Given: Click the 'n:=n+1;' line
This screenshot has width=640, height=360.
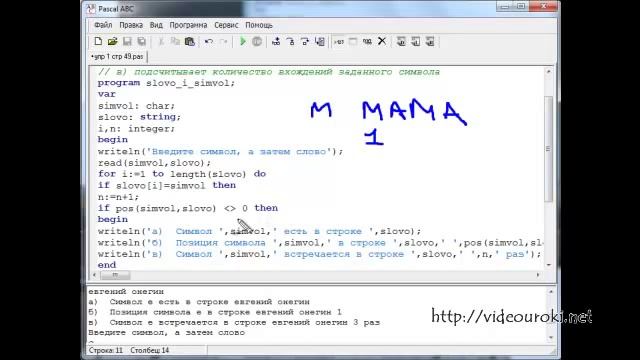Looking at the screenshot, I should pyautogui.click(x=118, y=197).
